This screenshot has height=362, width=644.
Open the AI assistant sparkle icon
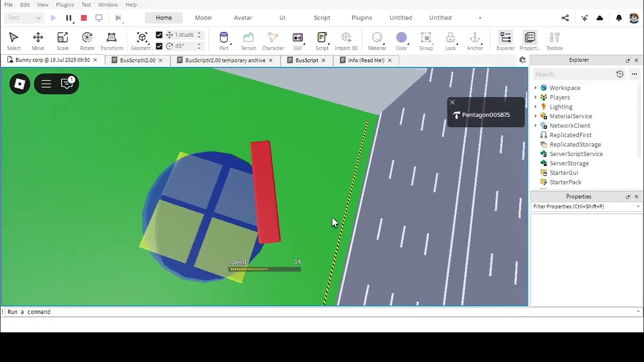tap(584, 18)
